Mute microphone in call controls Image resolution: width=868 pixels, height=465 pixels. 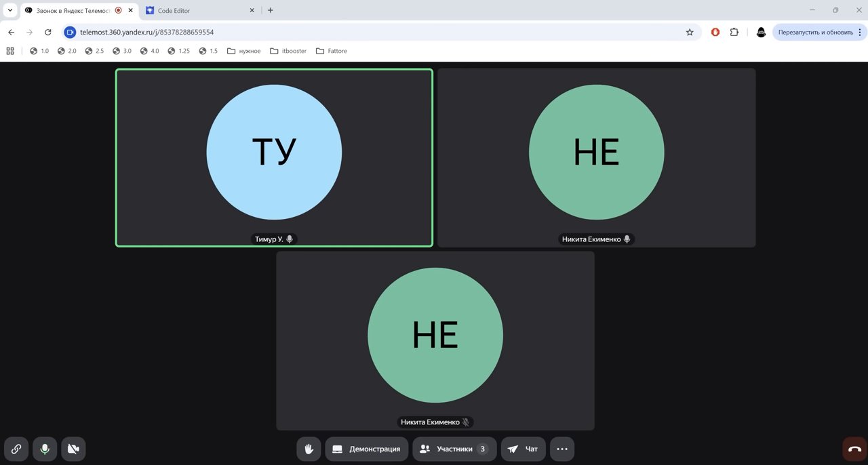[45, 449]
